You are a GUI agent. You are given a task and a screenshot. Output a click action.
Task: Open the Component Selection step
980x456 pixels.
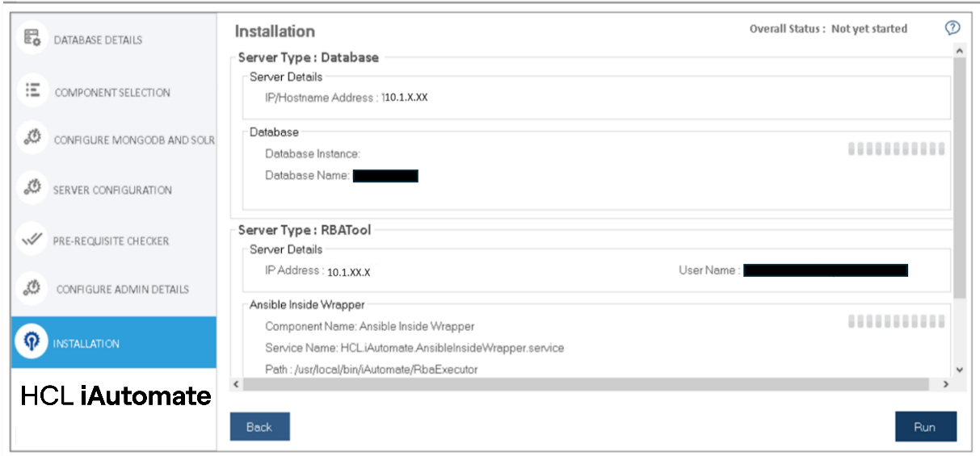click(112, 92)
